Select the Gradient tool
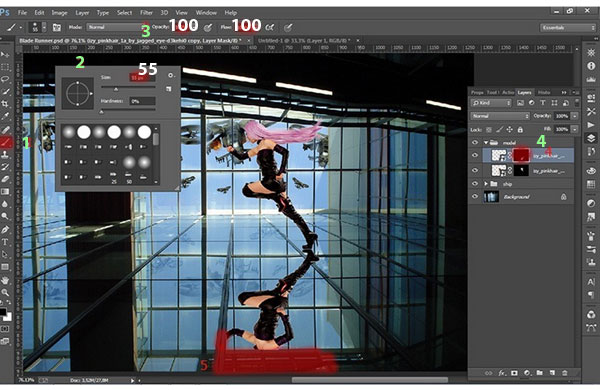 point(5,191)
